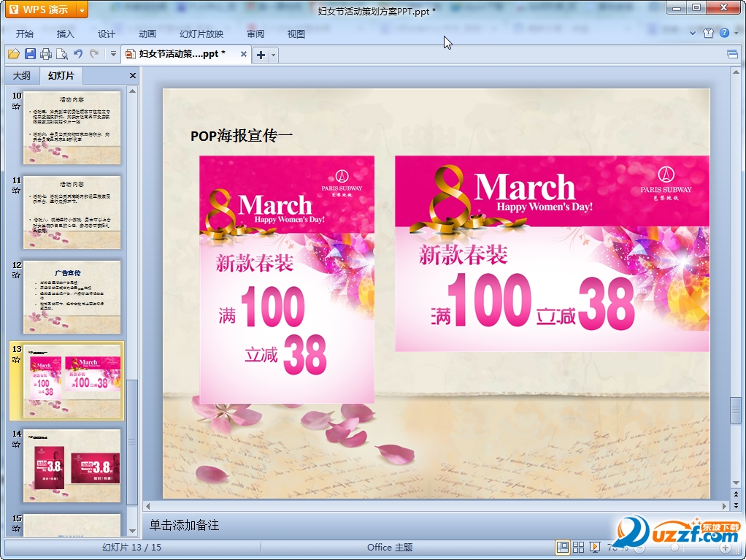Select slide 11 thumbnail
Image resolution: width=746 pixels, height=560 pixels.
[x=72, y=212]
